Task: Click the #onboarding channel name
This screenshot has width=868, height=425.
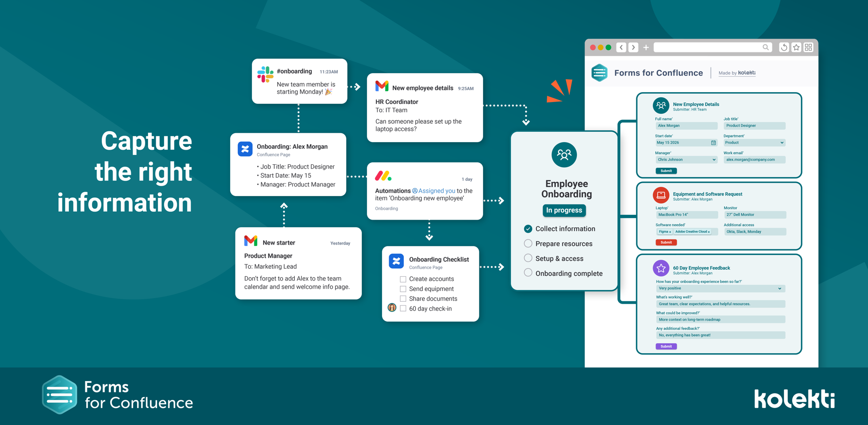Action: pos(294,71)
